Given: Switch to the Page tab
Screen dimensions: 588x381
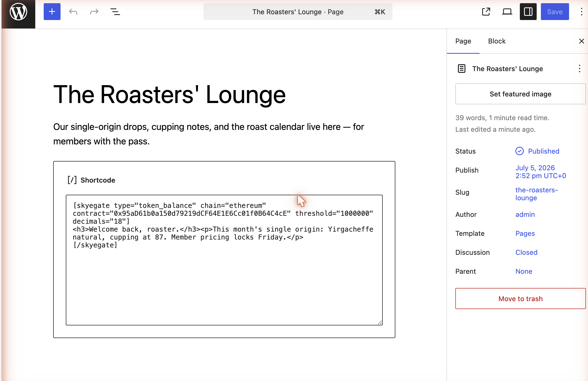Looking at the screenshot, I should click(x=463, y=41).
